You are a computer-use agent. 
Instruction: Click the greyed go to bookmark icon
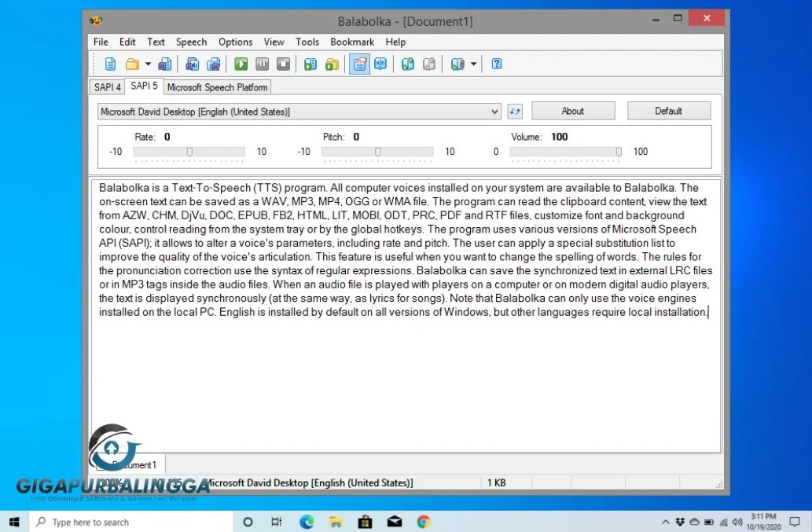point(428,64)
